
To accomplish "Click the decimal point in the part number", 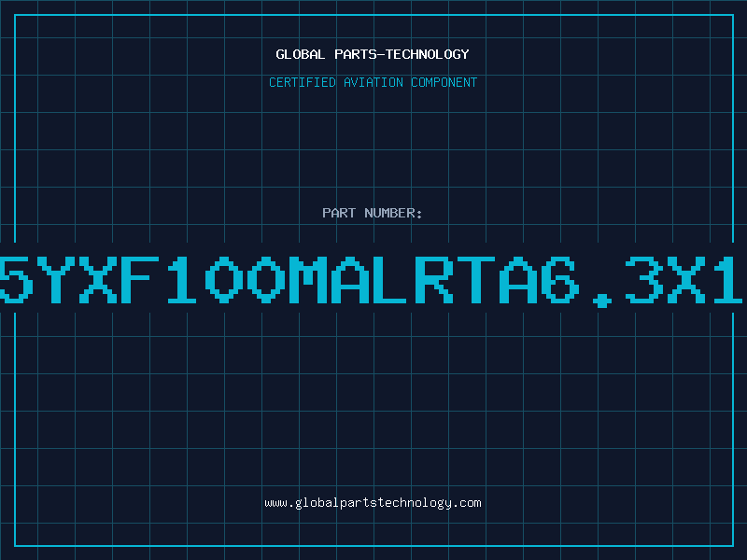I will click(601, 301).
